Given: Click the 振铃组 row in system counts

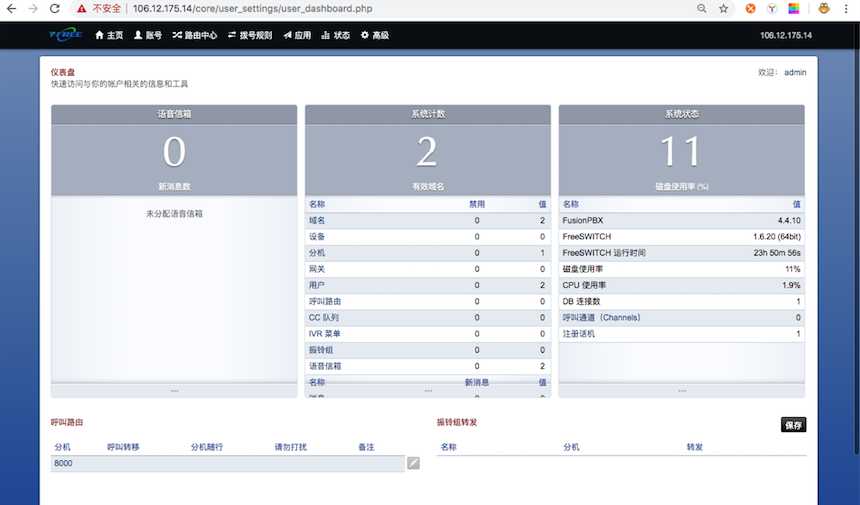Looking at the screenshot, I should [428, 350].
